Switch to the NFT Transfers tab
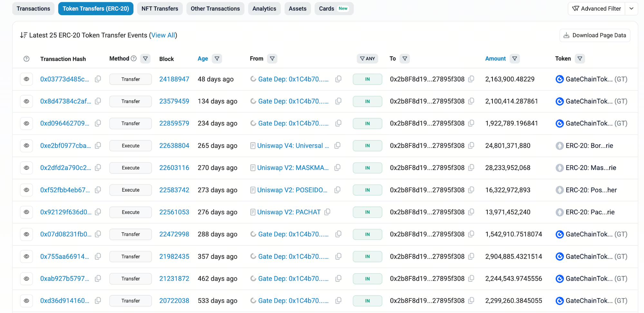 point(160,9)
